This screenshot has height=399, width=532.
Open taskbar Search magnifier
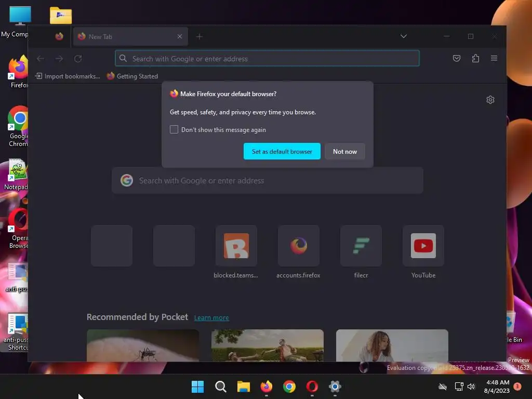[x=220, y=387]
